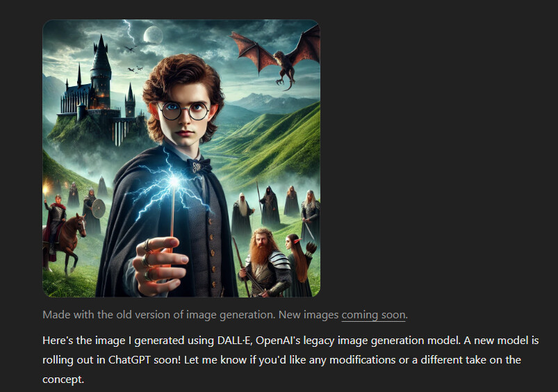This screenshot has height=392, width=558.
Task: Click the warrior holding a round shield
Action: click(92, 211)
